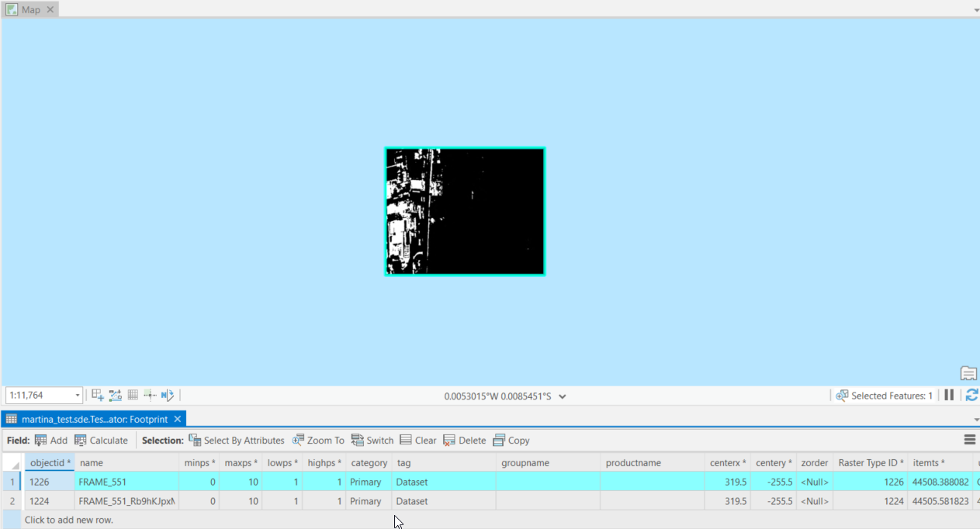Click the itemts cell 44505.581823
This screenshot has width=980, height=529.
(940, 501)
